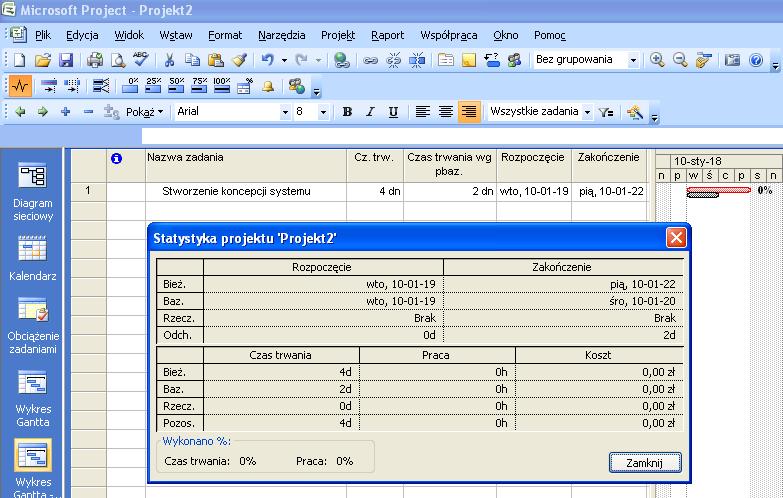The width and height of the screenshot is (783, 498).
Task: Open the Raport menu
Action: 388,35
